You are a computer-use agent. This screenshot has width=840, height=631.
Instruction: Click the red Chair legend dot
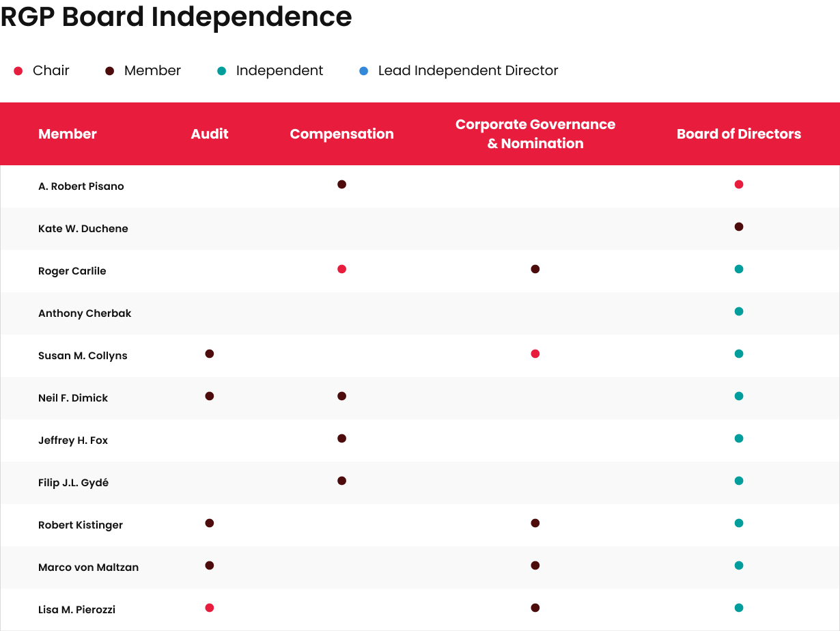(x=18, y=71)
